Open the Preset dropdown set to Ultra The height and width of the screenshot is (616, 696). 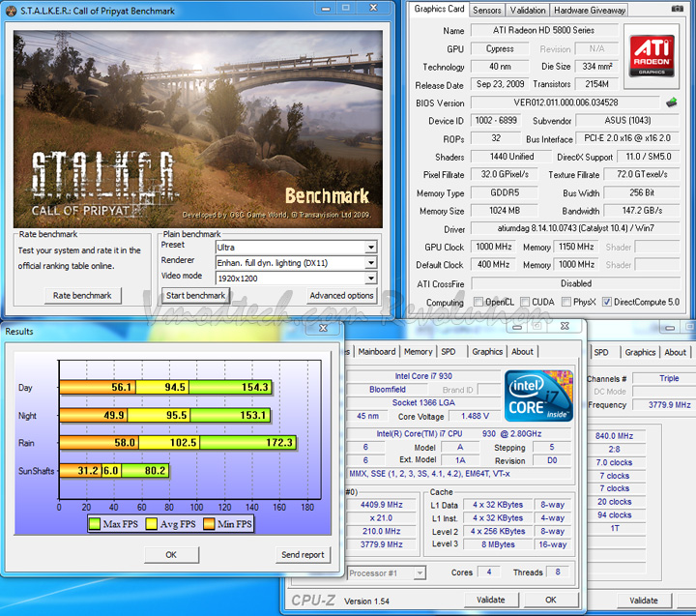click(370, 248)
